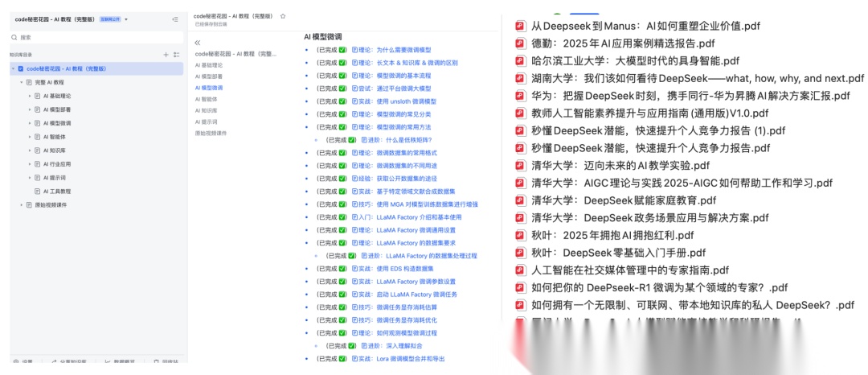Click green check mark beside 使用 EDS 构造数据集
The image size is (868, 375).
[x=342, y=269]
